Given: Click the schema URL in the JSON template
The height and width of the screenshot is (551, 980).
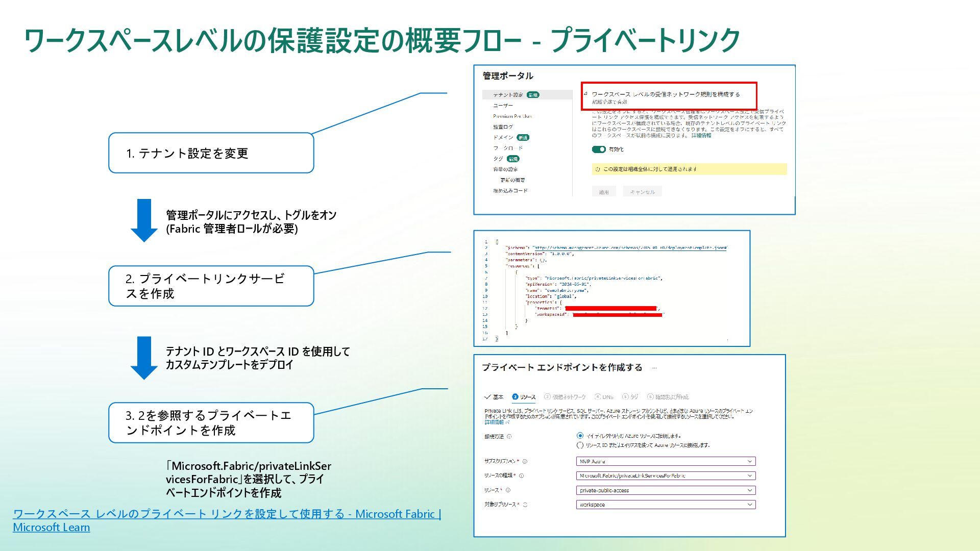Looking at the screenshot, I should (x=630, y=248).
